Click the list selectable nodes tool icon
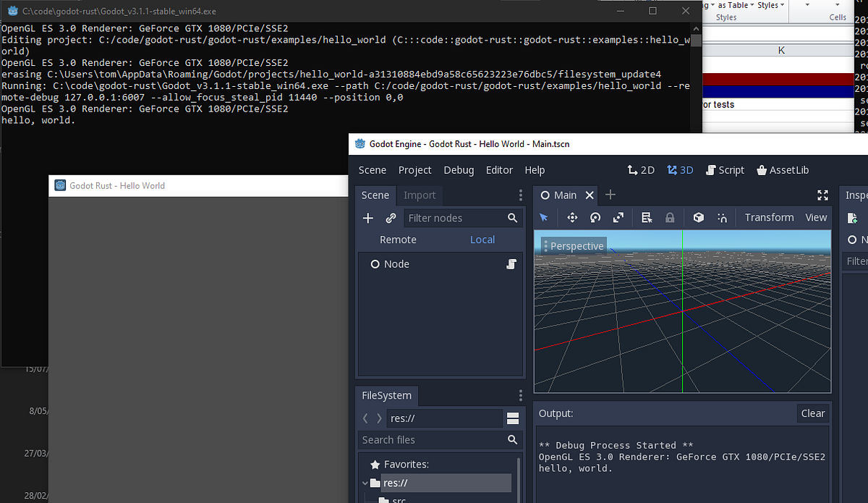Image resolution: width=868 pixels, height=503 pixels. pyautogui.click(x=647, y=217)
